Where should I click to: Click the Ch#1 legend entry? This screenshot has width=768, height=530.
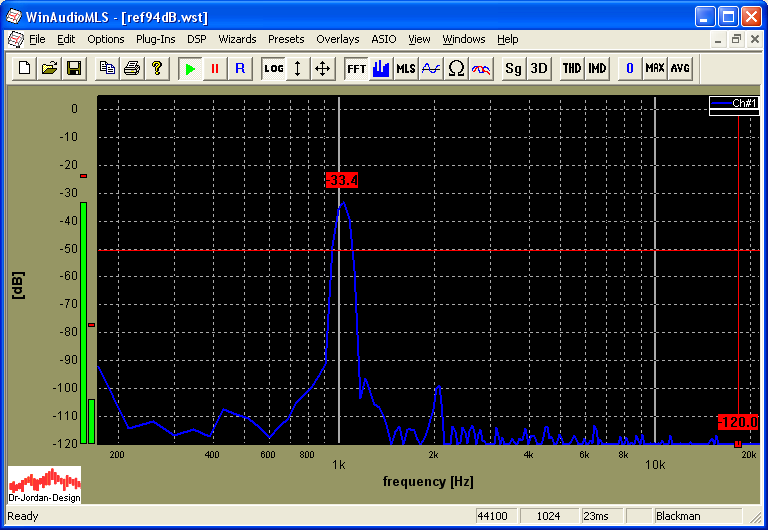734,103
